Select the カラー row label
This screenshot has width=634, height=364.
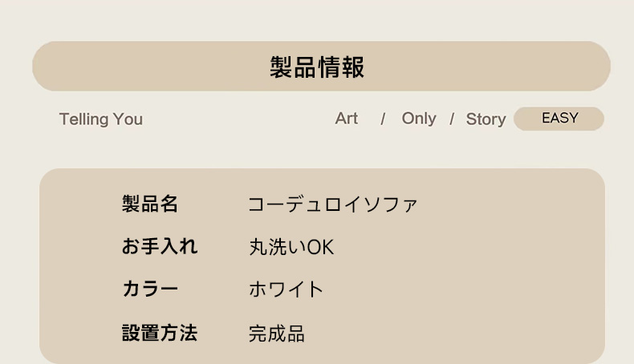click(150, 289)
